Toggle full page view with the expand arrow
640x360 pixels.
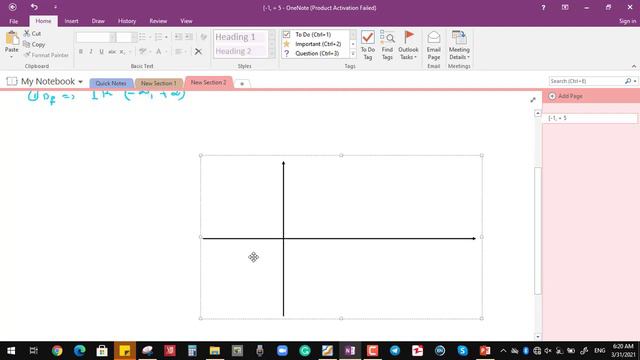pyautogui.click(x=533, y=100)
